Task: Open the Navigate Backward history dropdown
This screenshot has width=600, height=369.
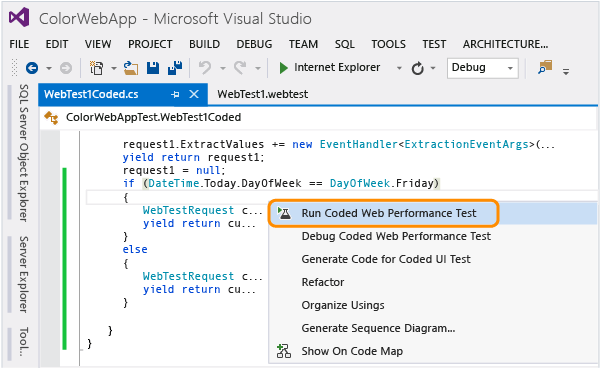Action: (49, 69)
